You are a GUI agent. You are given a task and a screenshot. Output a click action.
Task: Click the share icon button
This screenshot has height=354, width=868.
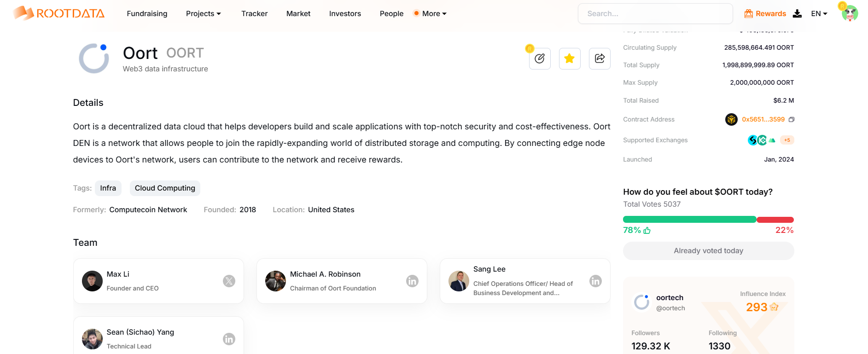coord(600,58)
